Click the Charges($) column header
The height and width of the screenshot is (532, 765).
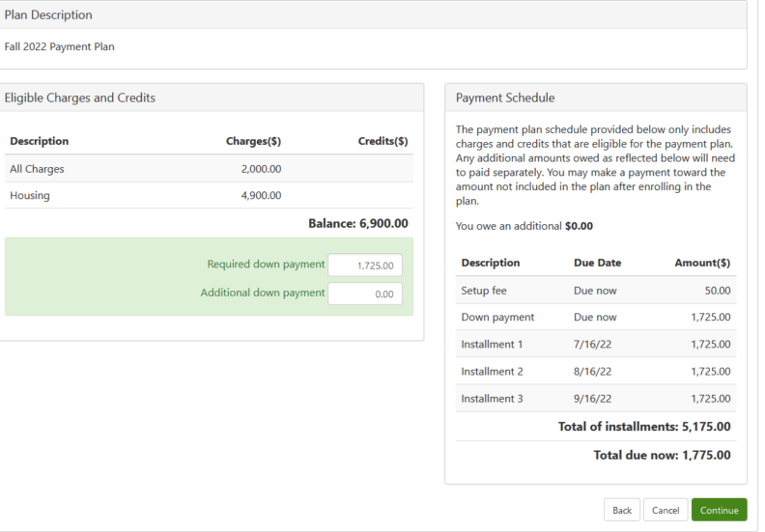click(253, 141)
